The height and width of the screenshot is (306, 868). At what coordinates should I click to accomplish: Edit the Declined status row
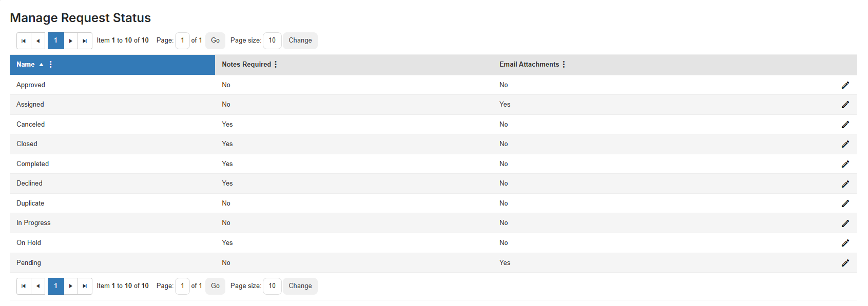pos(845,183)
